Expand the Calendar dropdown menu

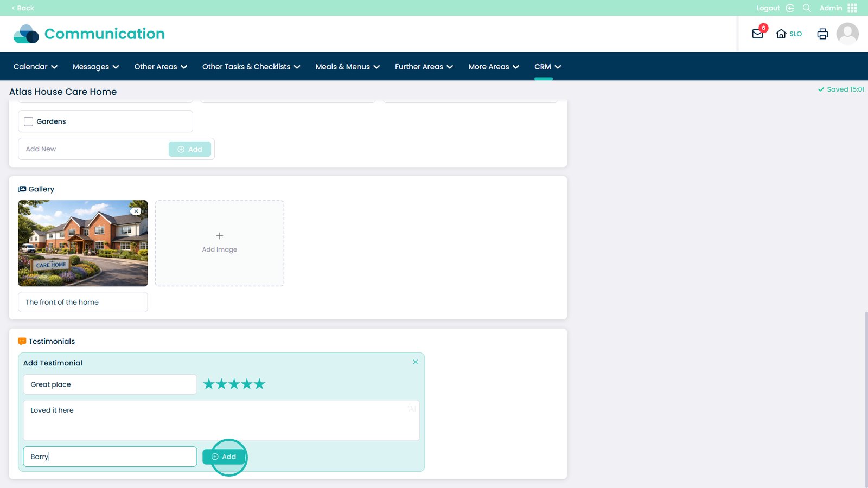[x=35, y=67]
